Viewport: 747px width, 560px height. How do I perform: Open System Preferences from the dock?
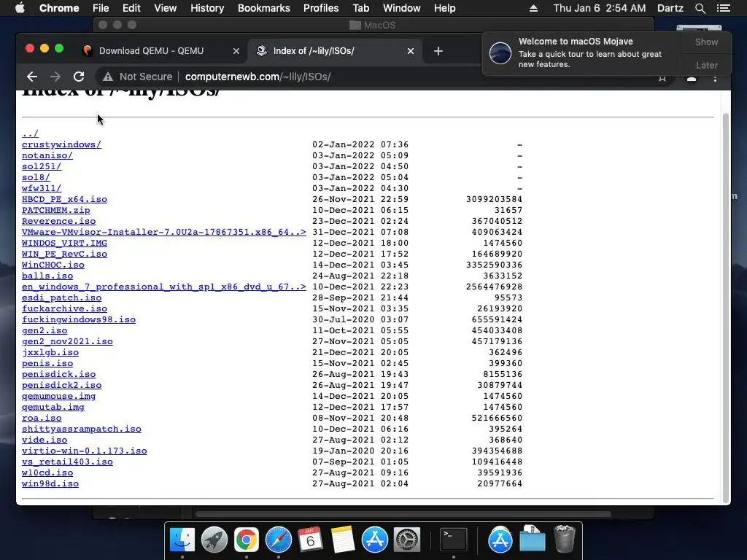coord(406,540)
